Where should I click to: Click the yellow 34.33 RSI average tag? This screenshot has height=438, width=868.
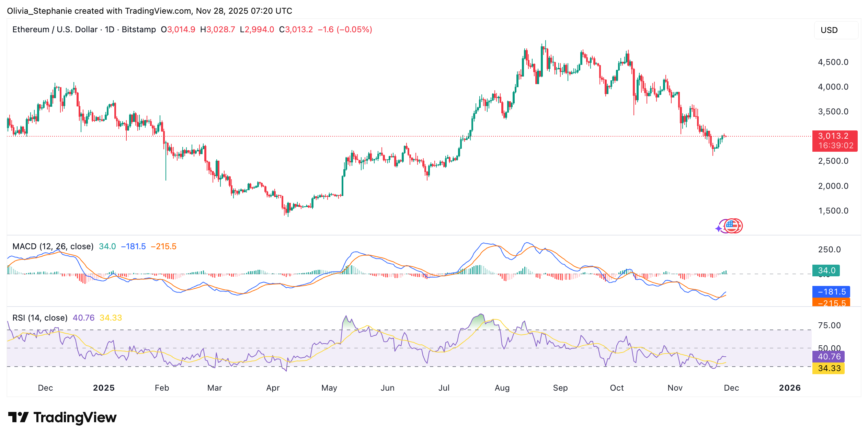pos(828,368)
